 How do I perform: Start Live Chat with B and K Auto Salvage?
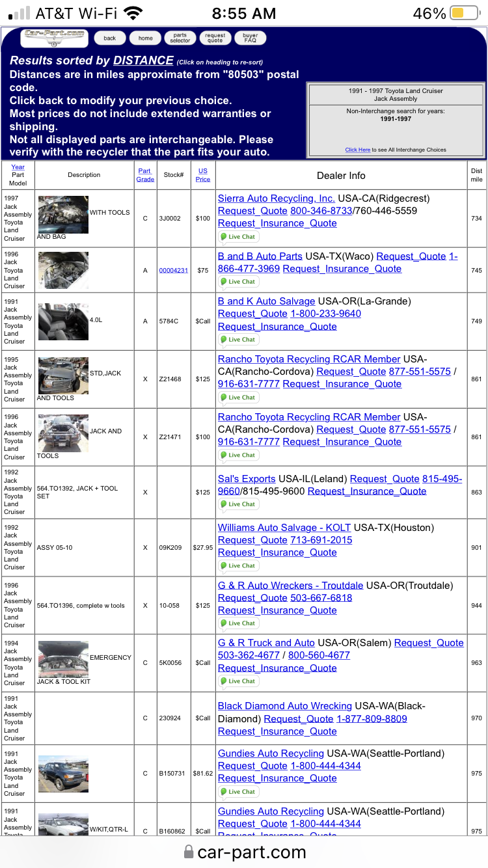238,340
